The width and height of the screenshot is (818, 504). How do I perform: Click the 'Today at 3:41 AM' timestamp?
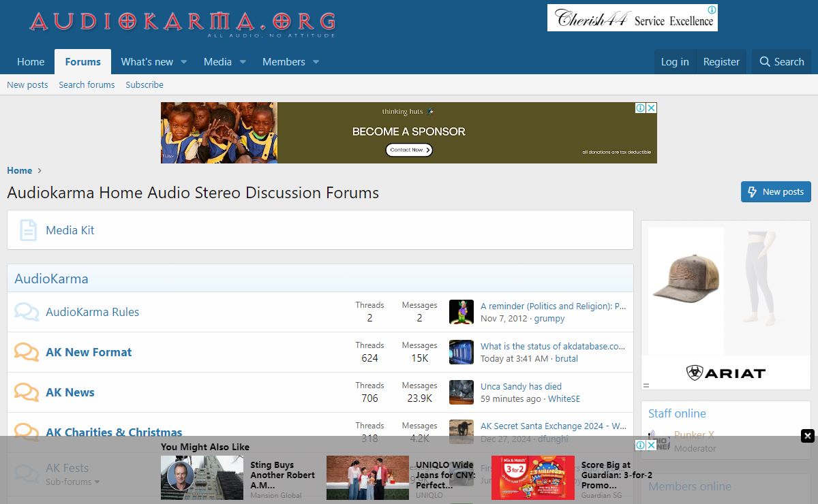(x=514, y=358)
